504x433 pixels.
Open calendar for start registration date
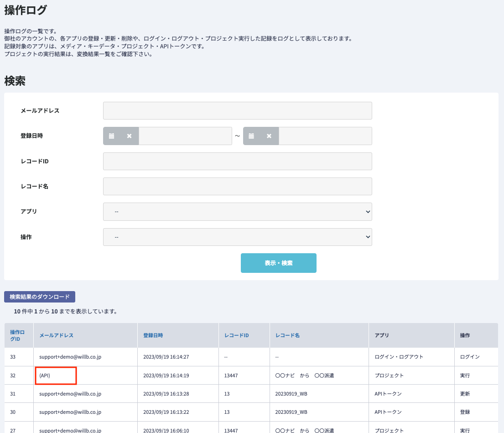point(112,136)
